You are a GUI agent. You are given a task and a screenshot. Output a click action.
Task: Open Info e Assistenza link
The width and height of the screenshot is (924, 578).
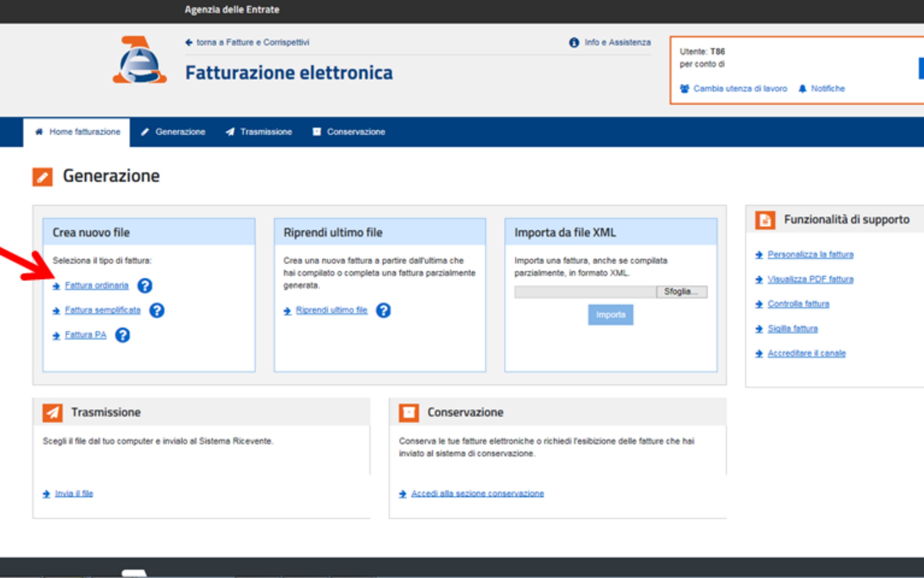coord(618,43)
